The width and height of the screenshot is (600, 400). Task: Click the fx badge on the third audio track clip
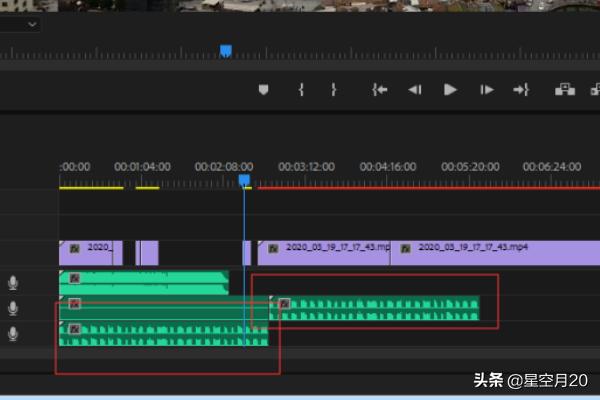(x=75, y=329)
